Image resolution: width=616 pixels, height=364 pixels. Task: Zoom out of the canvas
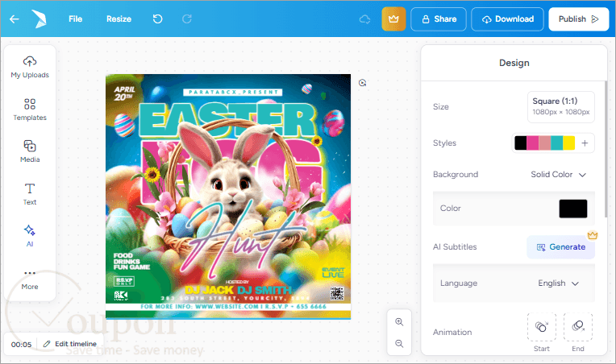click(x=399, y=344)
